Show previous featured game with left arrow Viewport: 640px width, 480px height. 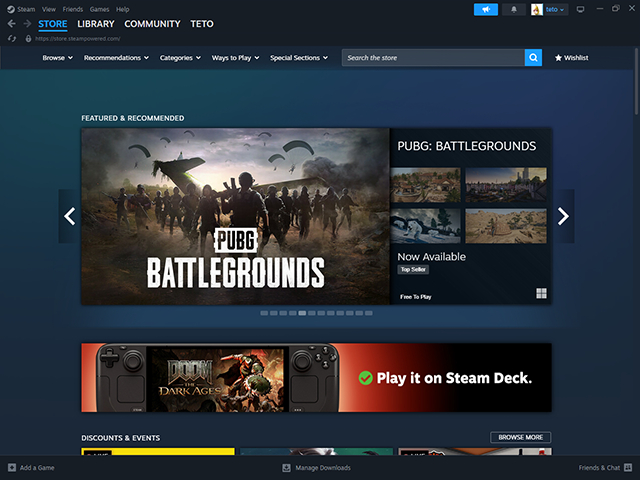click(70, 216)
